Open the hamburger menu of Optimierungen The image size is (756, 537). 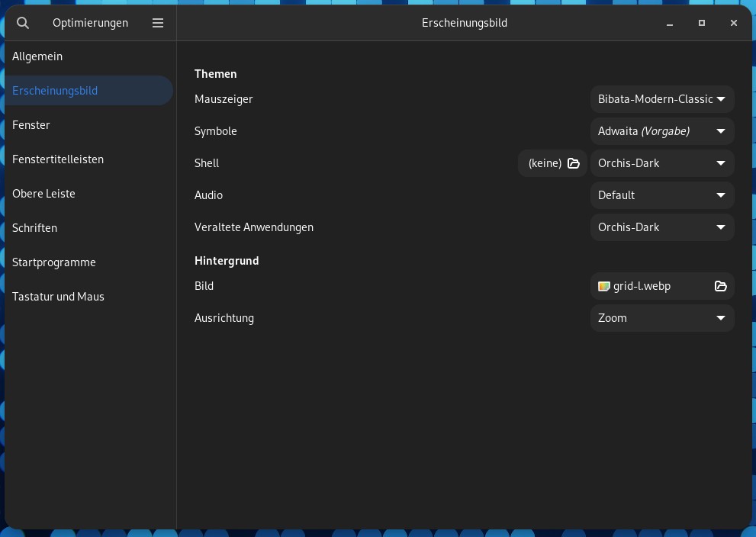158,23
